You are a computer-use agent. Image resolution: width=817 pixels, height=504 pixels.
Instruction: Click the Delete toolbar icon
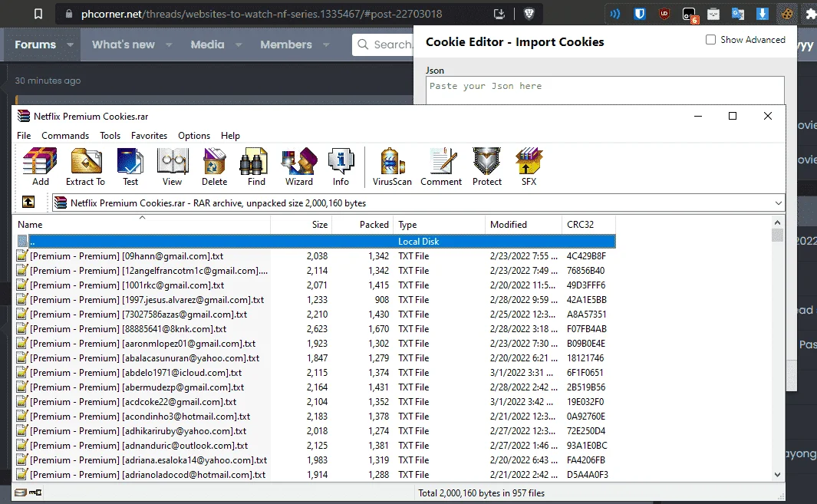coord(214,166)
